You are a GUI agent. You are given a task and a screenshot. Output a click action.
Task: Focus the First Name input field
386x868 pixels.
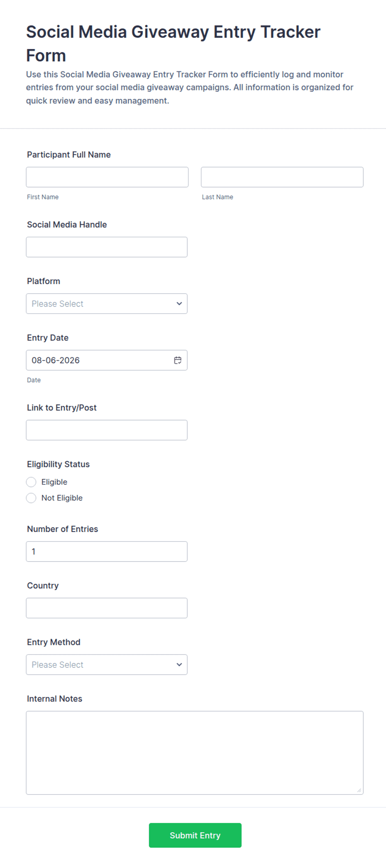[x=107, y=177]
